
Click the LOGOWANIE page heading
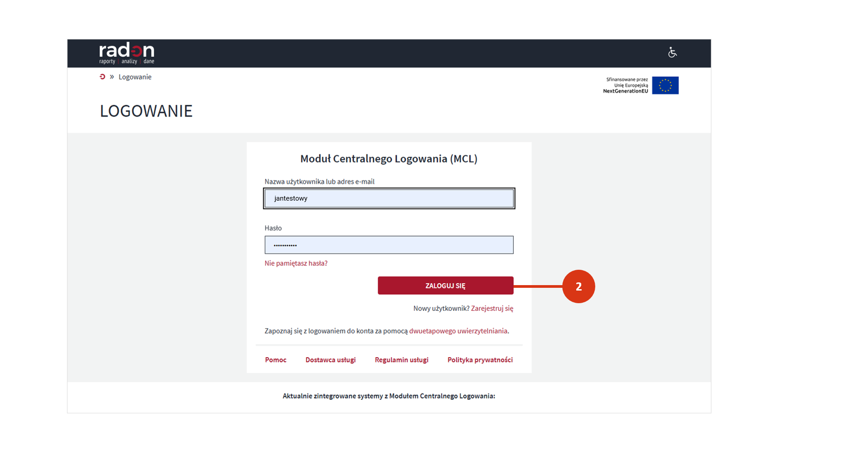click(x=146, y=111)
